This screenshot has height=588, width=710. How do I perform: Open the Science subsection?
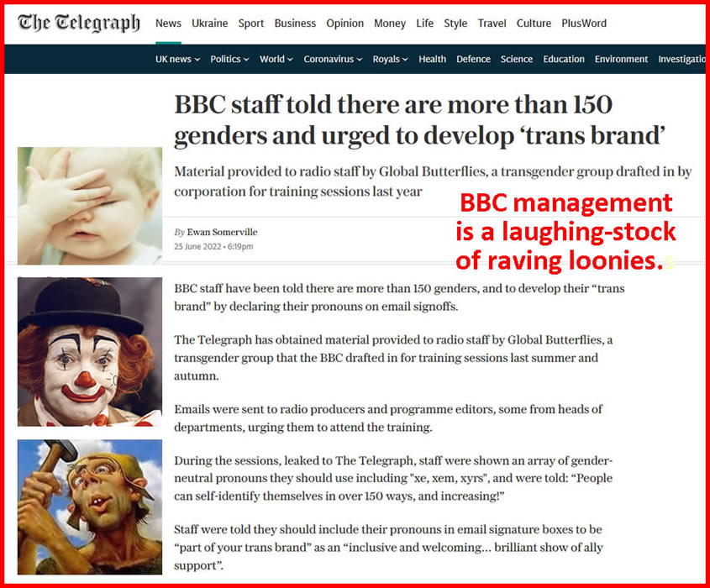517,60
